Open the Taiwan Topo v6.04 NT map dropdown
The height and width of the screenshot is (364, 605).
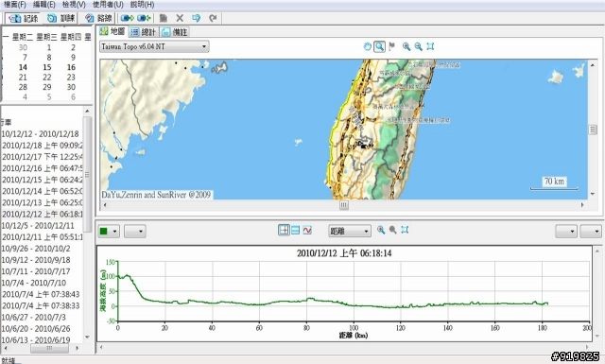pyautogui.click(x=154, y=46)
